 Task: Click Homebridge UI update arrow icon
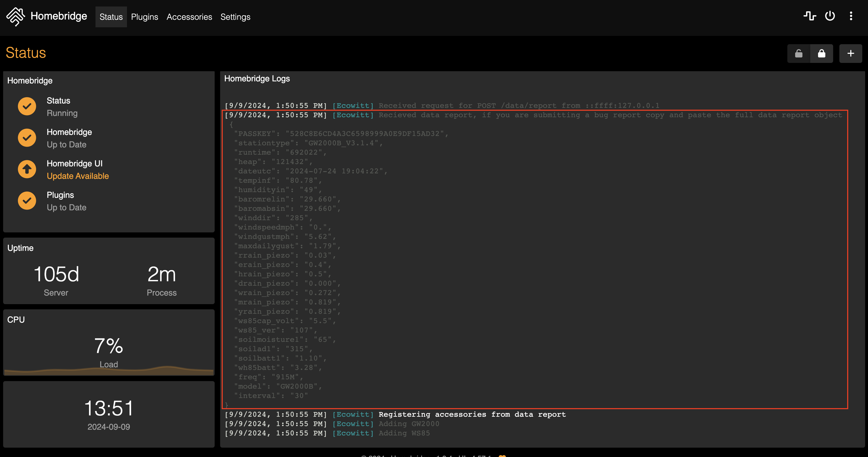[27, 169]
